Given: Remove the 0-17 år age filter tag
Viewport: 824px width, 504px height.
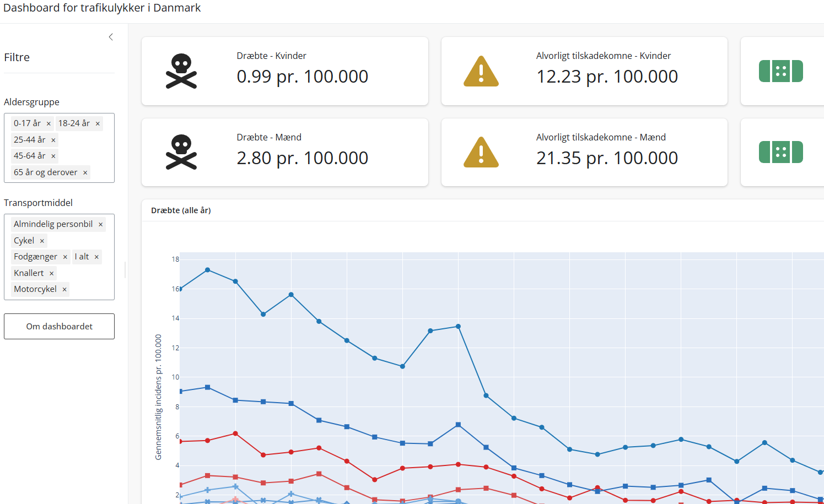Looking at the screenshot, I should click(x=49, y=124).
